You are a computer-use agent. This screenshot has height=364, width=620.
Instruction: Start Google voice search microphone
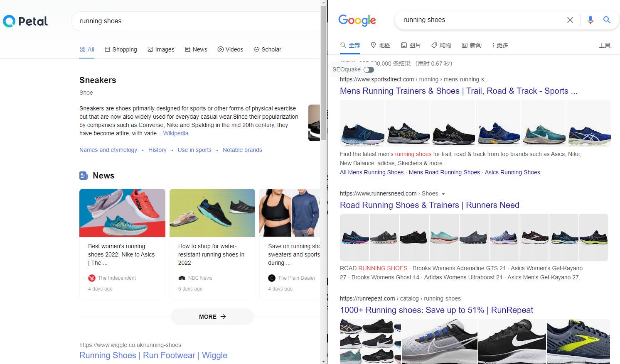coord(590,20)
